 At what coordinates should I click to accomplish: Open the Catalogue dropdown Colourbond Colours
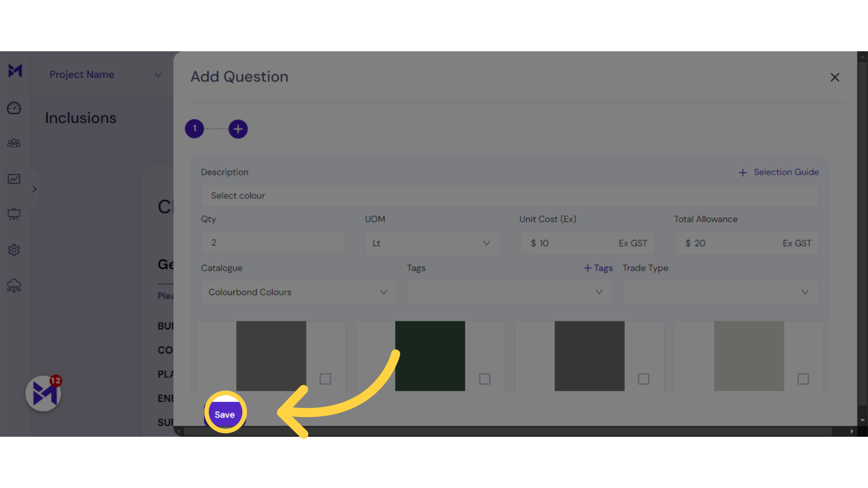pos(299,292)
